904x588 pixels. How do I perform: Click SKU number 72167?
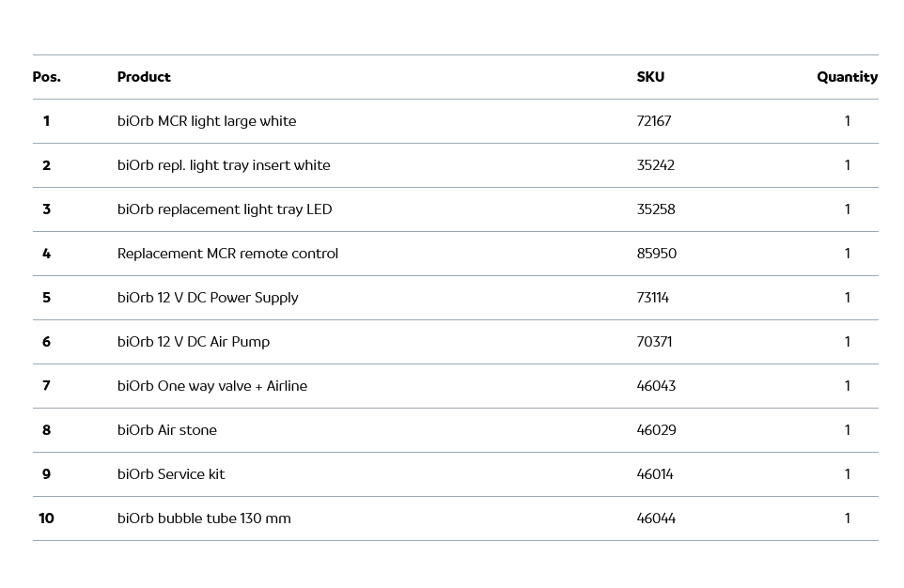(x=654, y=121)
